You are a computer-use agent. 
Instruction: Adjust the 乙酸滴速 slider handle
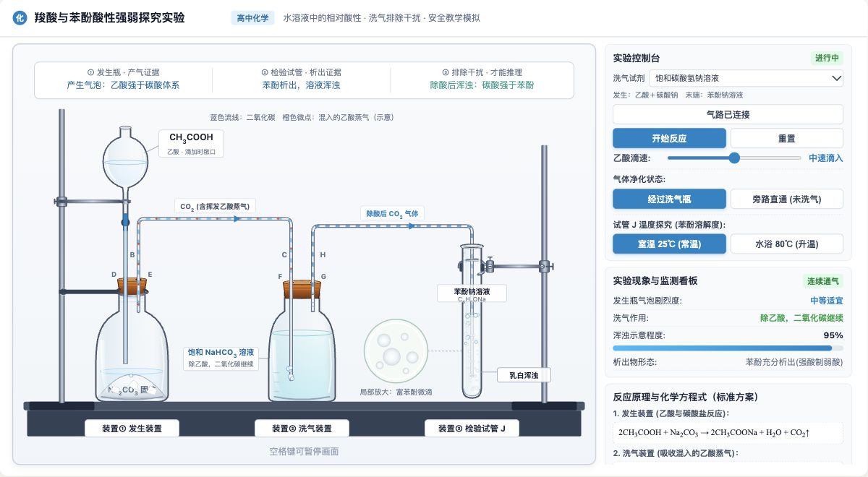pos(734,158)
